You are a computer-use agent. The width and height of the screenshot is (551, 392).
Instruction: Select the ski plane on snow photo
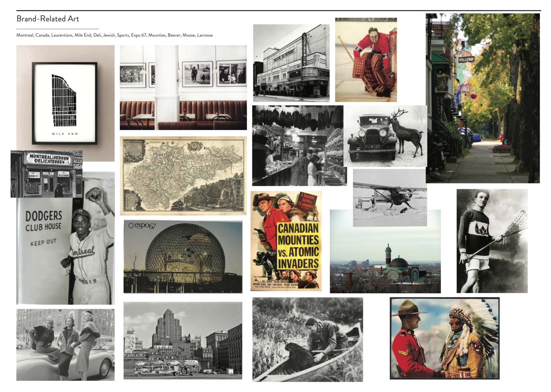point(390,198)
